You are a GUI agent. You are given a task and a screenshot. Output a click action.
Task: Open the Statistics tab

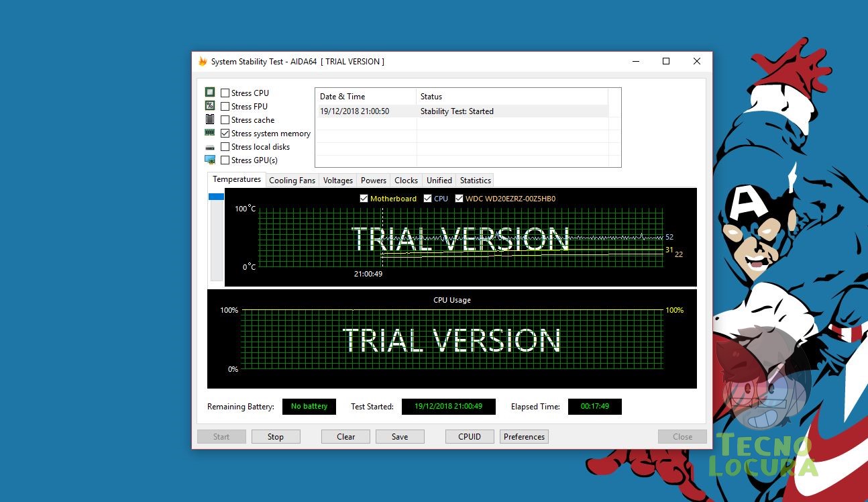pos(476,181)
